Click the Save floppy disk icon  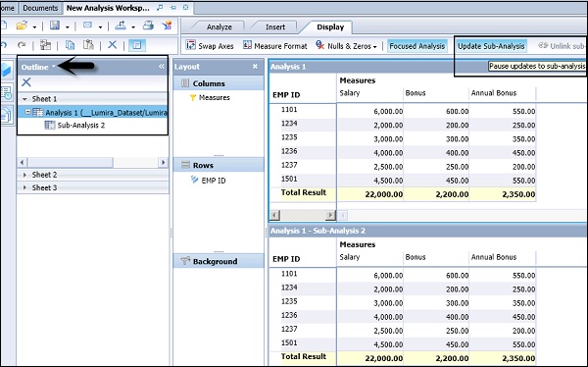click(x=55, y=26)
